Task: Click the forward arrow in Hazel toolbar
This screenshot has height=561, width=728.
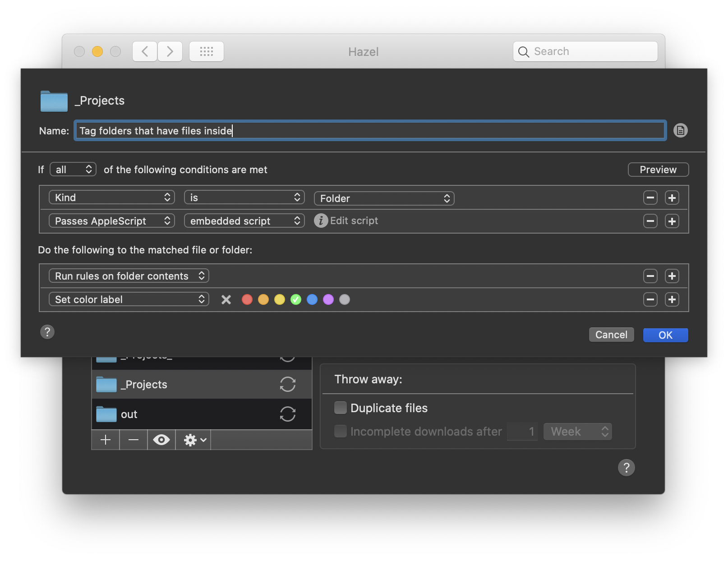Action: click(170, 51)
